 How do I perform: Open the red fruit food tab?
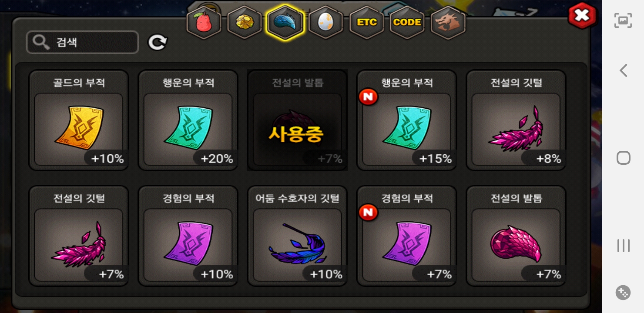[204, 23]
